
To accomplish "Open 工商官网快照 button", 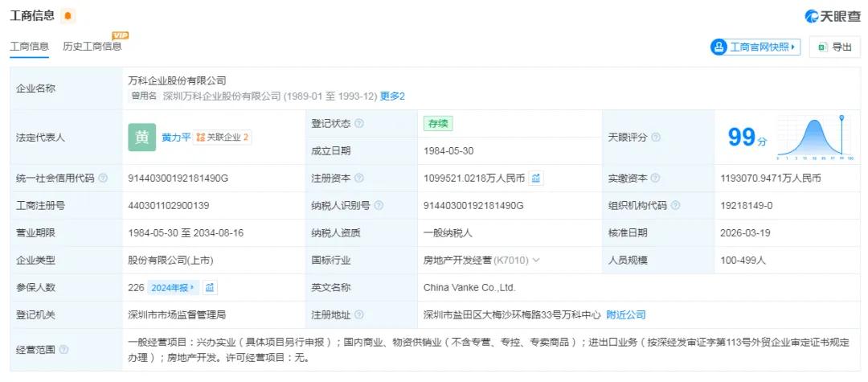I will click(755, 47).
